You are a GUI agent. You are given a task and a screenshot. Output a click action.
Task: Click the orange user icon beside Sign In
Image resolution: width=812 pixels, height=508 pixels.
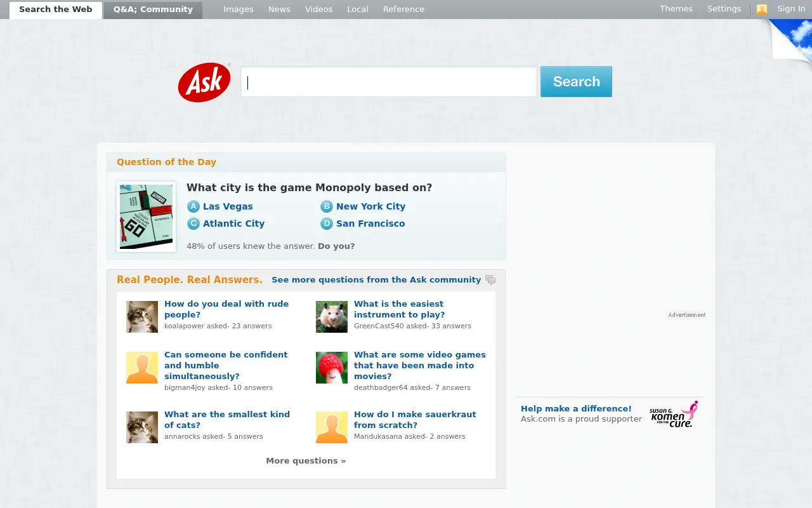tap(762, 10)
